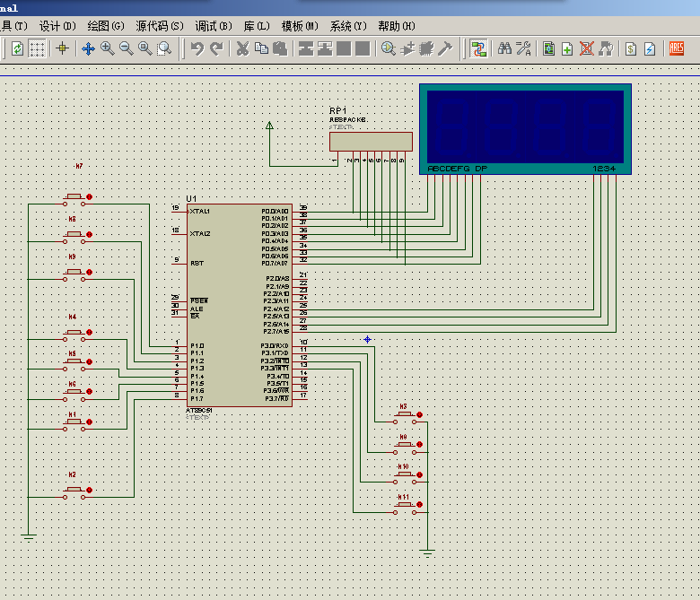The image size is (700, 600).
Task: Send netlist to ARES
Action: click(677, 48)
